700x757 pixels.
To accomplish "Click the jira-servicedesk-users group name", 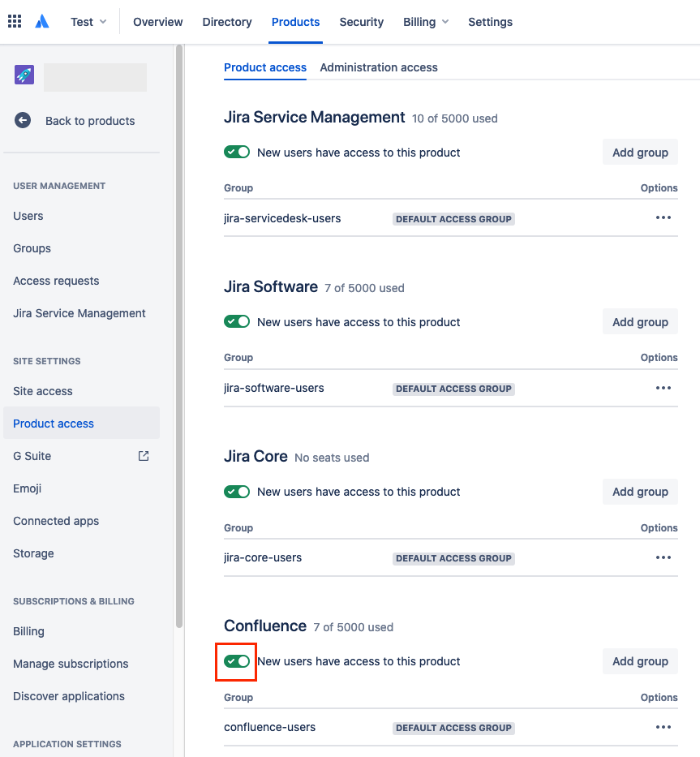I will (282, 218).
